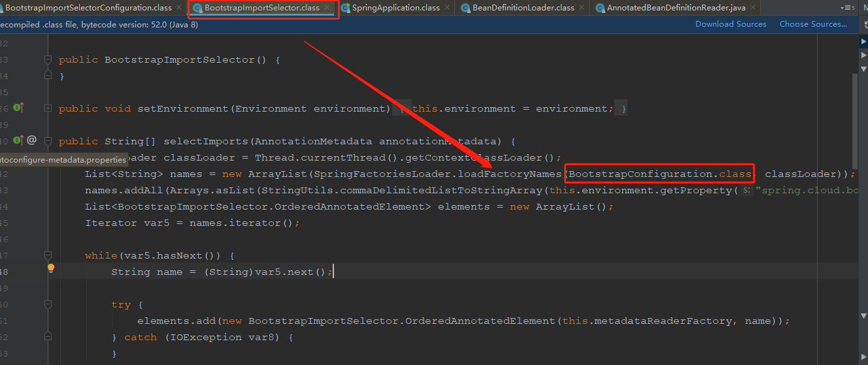Image resolution: width=868 pixels, height=365 pixels.
Task: Click the autoconfigure-metadata.properties tooltip label
Action: coord(63,159)
